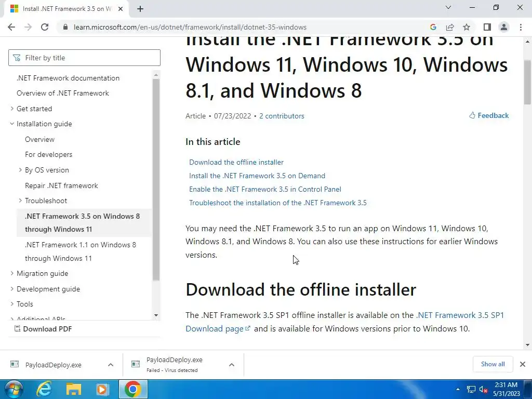Click Show all downloads button
This screenshot has height=399, width=532.
pyautogui.click(x=493, y=364)
